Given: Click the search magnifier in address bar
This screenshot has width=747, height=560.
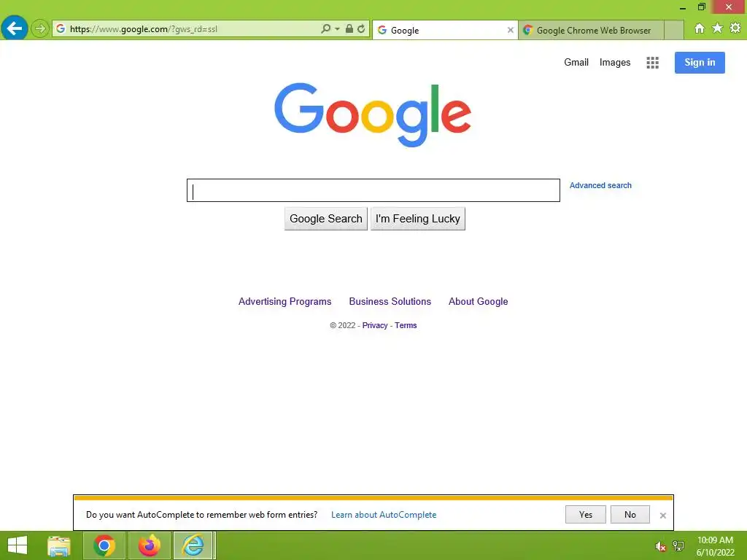Looking at the screenshot, I should tap(326, 28).
